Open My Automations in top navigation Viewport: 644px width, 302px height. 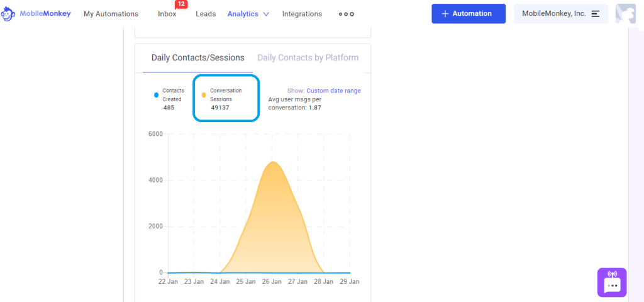coord(111,14)
